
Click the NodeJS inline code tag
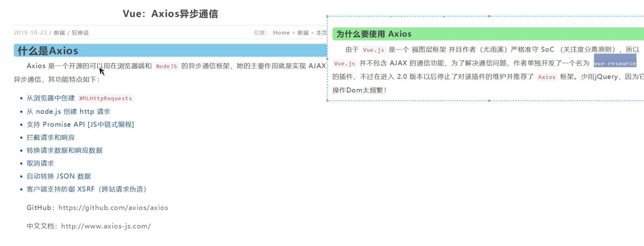166,66
